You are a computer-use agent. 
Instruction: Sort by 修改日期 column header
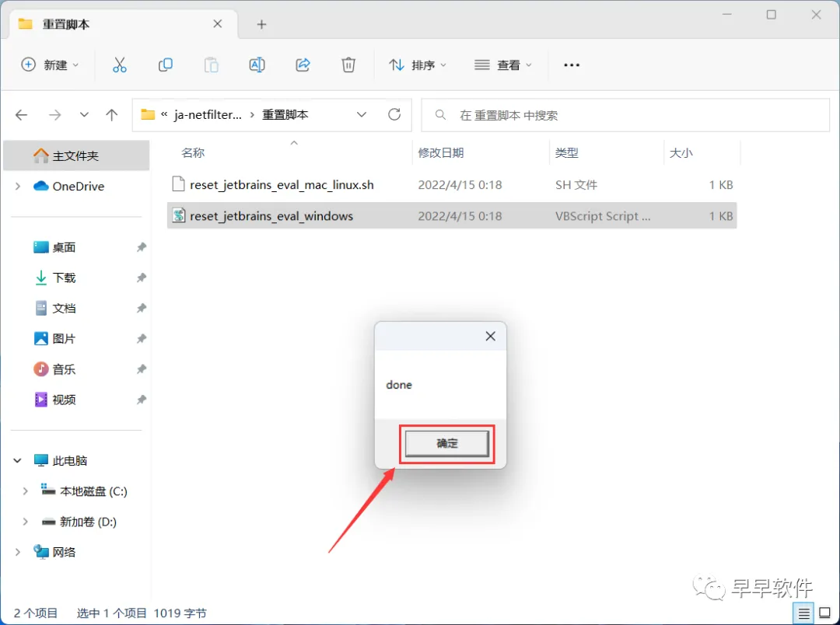point(440,153)
